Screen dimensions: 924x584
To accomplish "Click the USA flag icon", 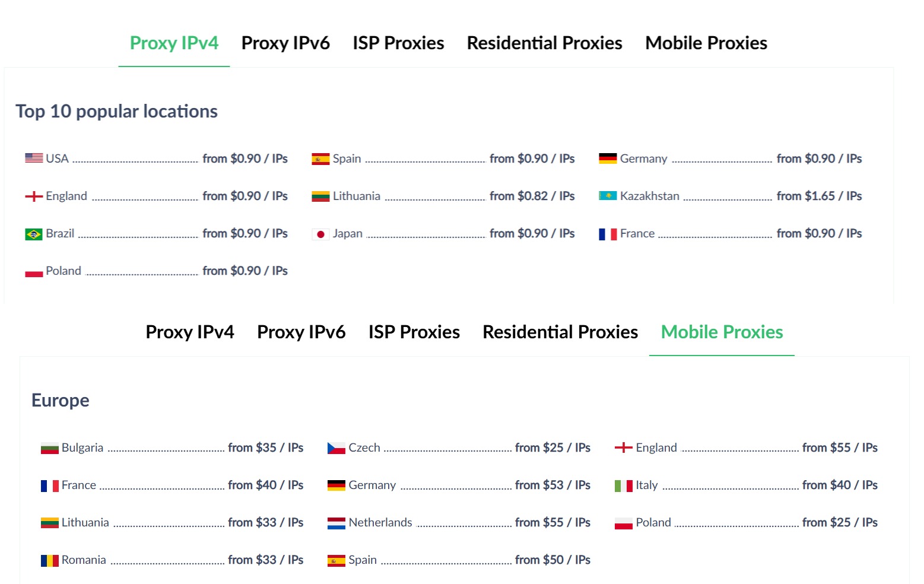I will 34,158.
